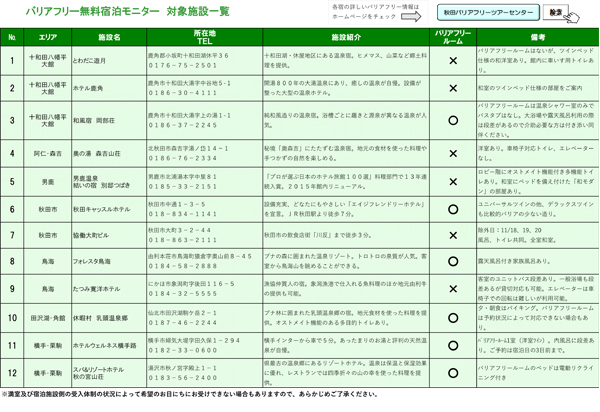Select facility name 秋田キャッスルホテル
Image resolution: width=600 pixels, height=412 pixels.
point(101,209)
